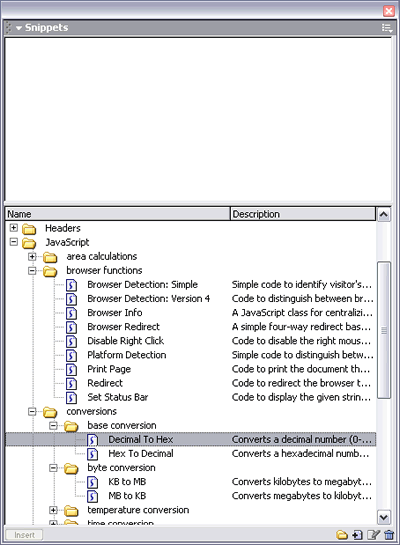Click the vertical scrollbar thumb

click(x=384, y=330)
